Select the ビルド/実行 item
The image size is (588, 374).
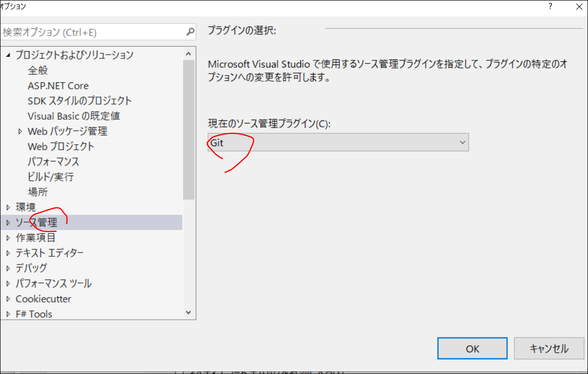(51, 177)
